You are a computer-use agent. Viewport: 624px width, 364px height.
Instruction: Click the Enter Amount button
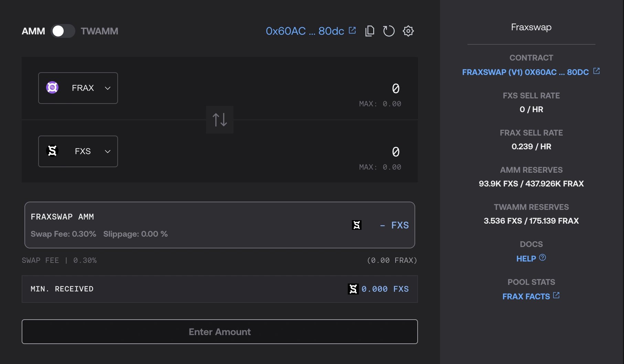[x=220, y=332]
